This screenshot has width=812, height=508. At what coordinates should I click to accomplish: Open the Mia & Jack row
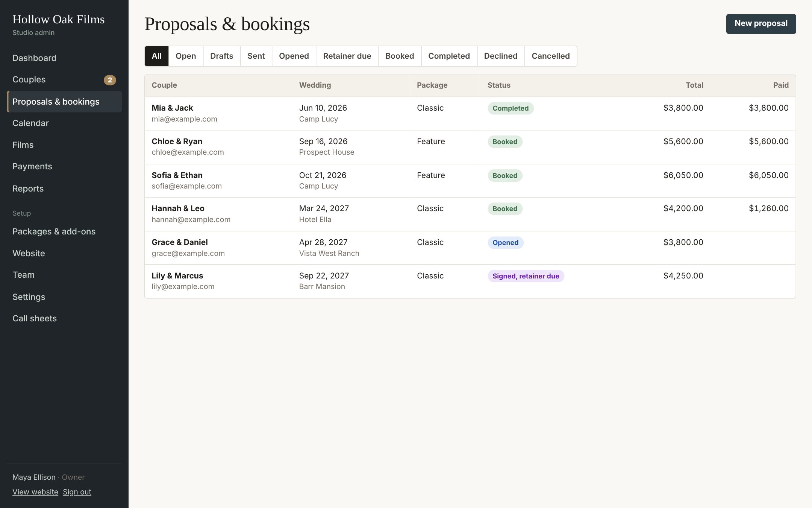(470, 113)
